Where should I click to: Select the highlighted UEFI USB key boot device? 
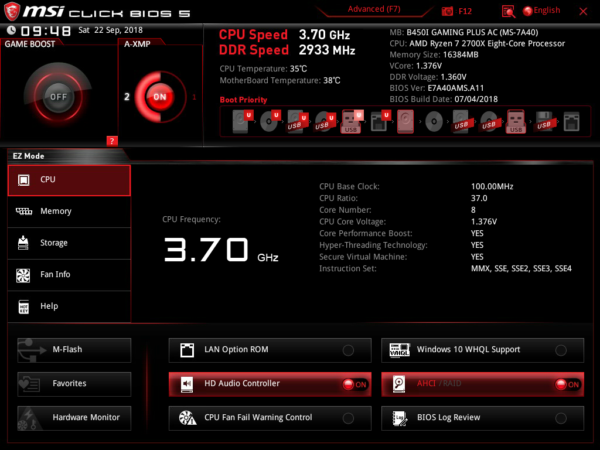pyautogui.click(x=352, y=122)
